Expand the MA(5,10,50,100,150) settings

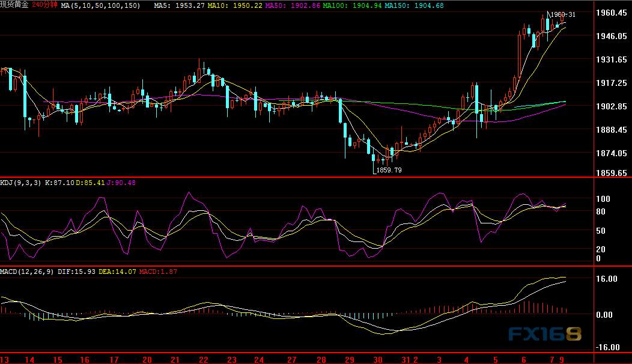click(99, 6)
